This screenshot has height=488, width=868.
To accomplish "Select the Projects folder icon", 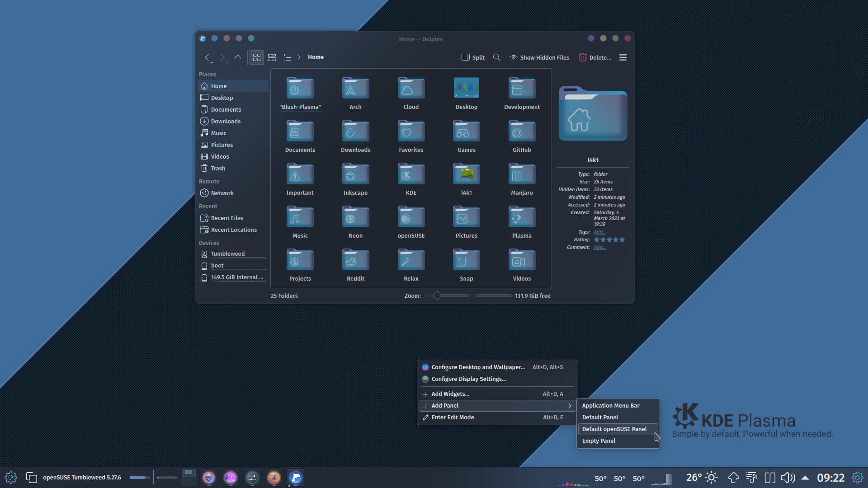I will pos(300,260).
